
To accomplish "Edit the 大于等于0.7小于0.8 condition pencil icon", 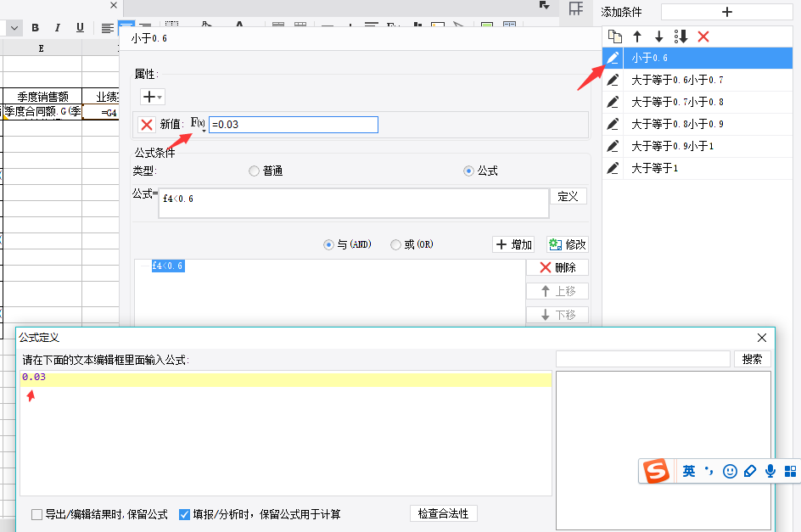I will pyautogui.click(x=613, y=102).
